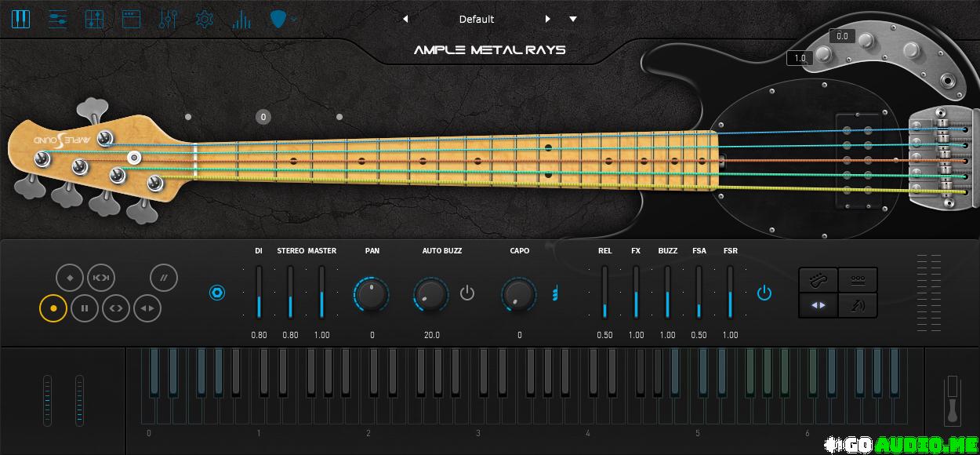Click the blue guitar pick icon
This screenshot has height=455, width=980.
[278, 19]
